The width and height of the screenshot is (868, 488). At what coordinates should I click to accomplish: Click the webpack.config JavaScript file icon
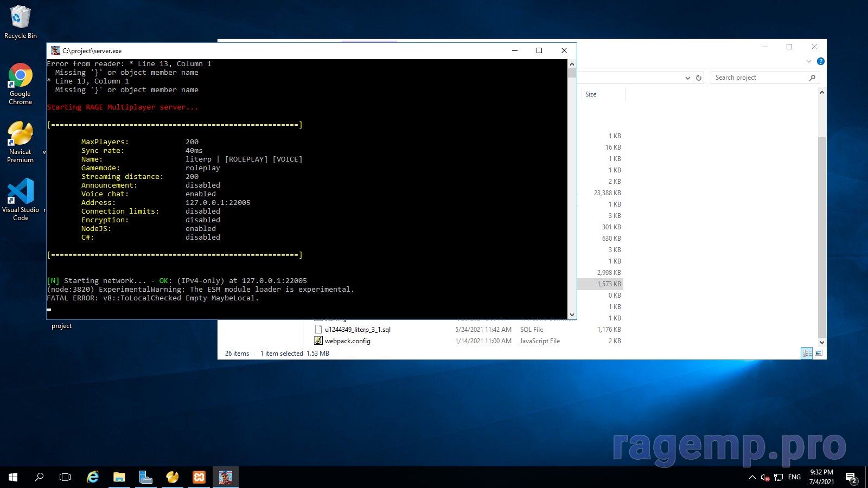(318, 341)
